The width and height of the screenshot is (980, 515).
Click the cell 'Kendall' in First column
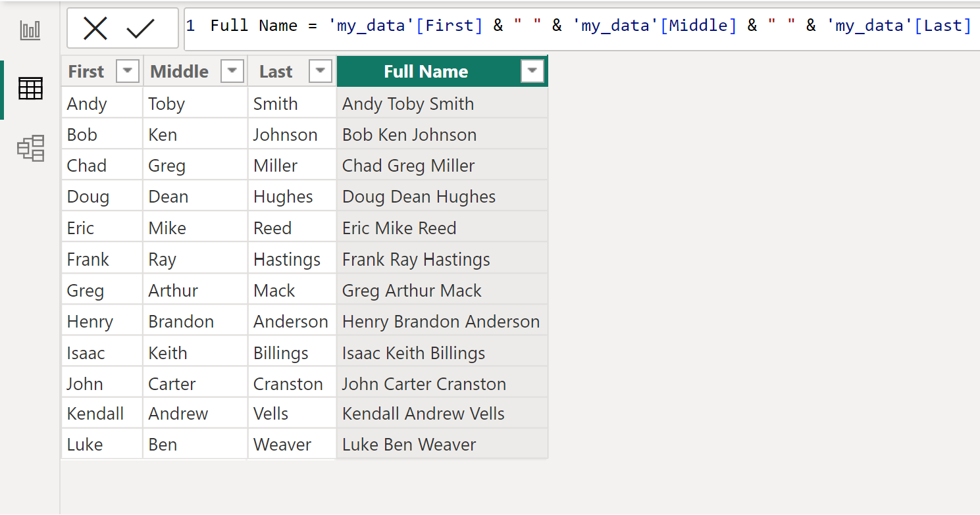(x=102, y=413)
